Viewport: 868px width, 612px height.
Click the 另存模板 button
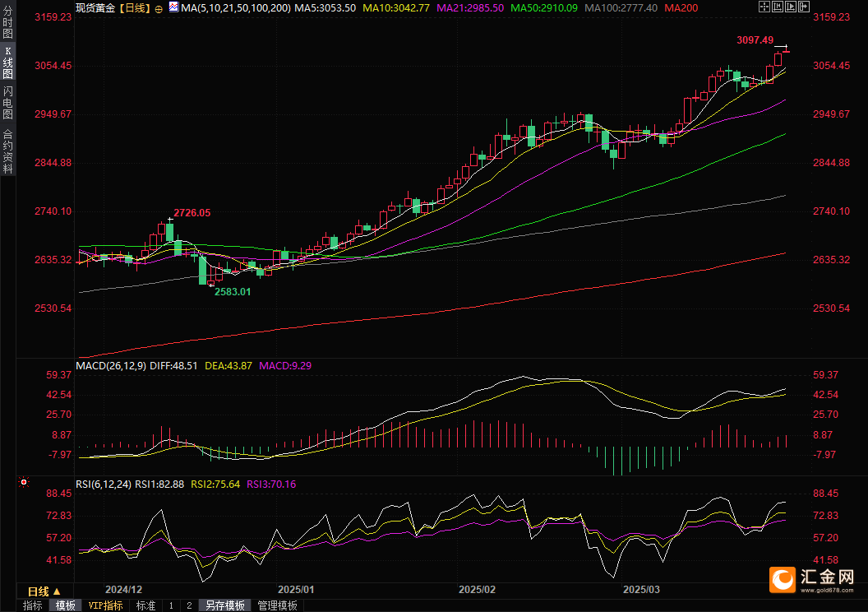224,605
